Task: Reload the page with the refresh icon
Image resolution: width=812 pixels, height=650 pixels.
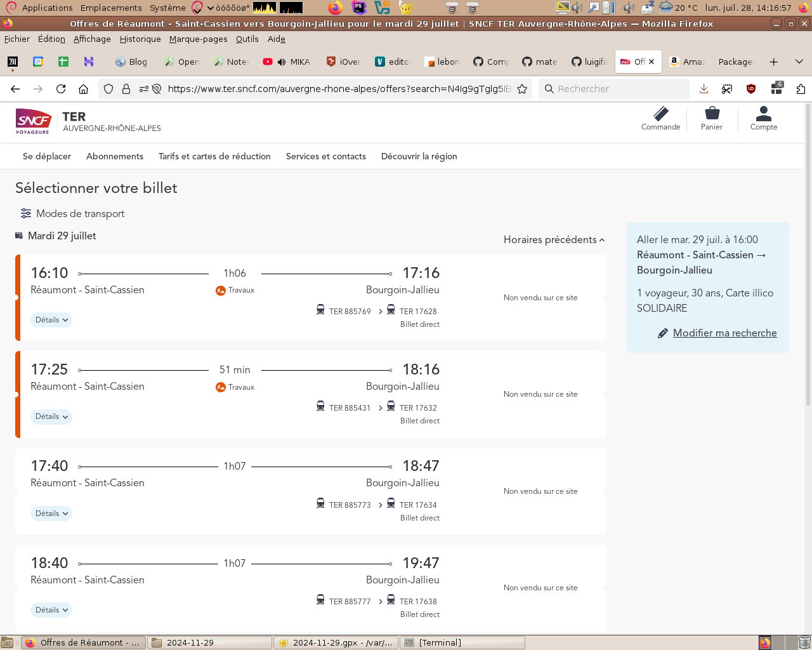Action: [61, 89]
